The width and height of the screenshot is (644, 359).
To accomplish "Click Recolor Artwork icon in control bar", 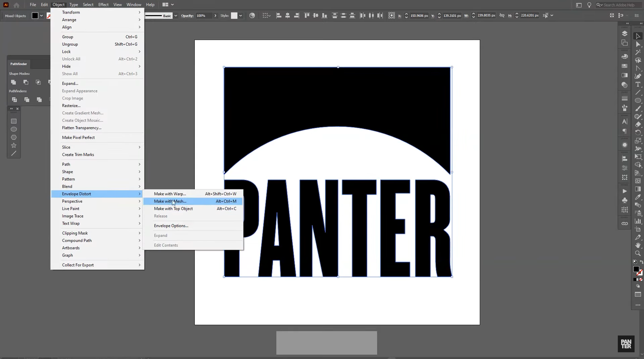I will click(252, 16).
